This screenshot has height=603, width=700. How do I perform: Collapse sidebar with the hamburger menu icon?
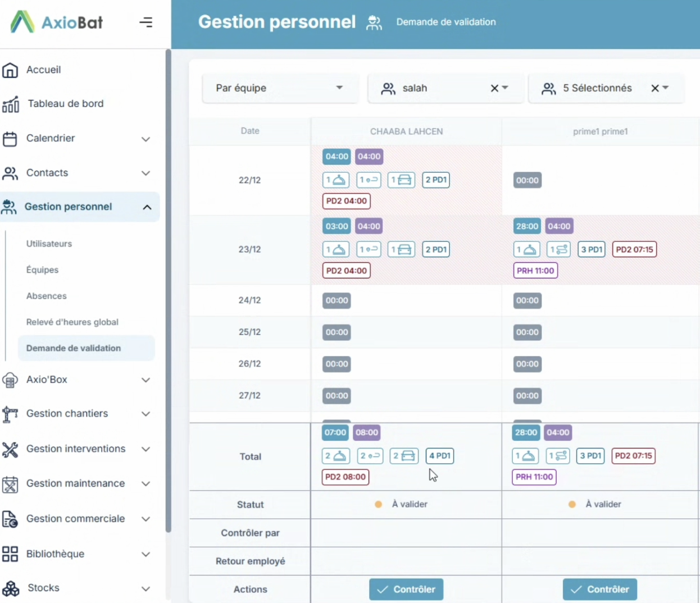tap(146, 22)
